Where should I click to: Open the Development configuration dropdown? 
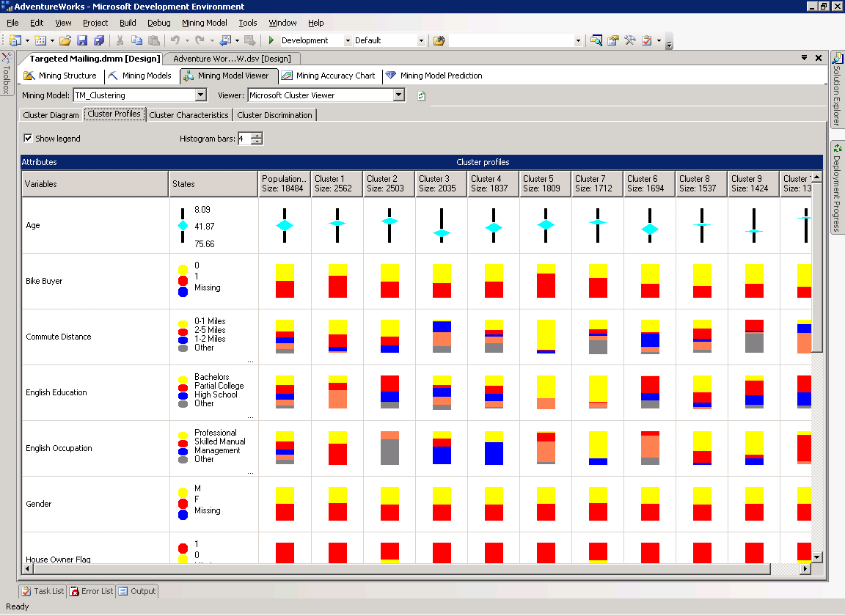[x=348, y=40]
